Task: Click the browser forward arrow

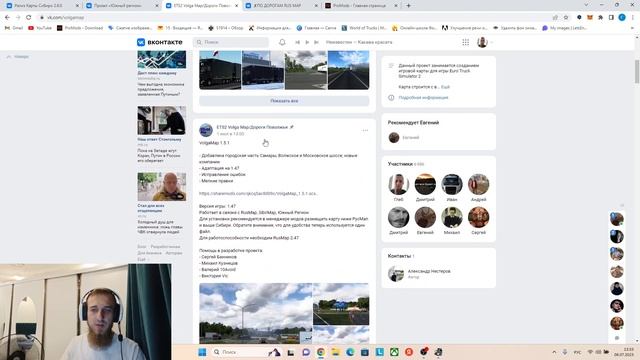Action: 18,18
